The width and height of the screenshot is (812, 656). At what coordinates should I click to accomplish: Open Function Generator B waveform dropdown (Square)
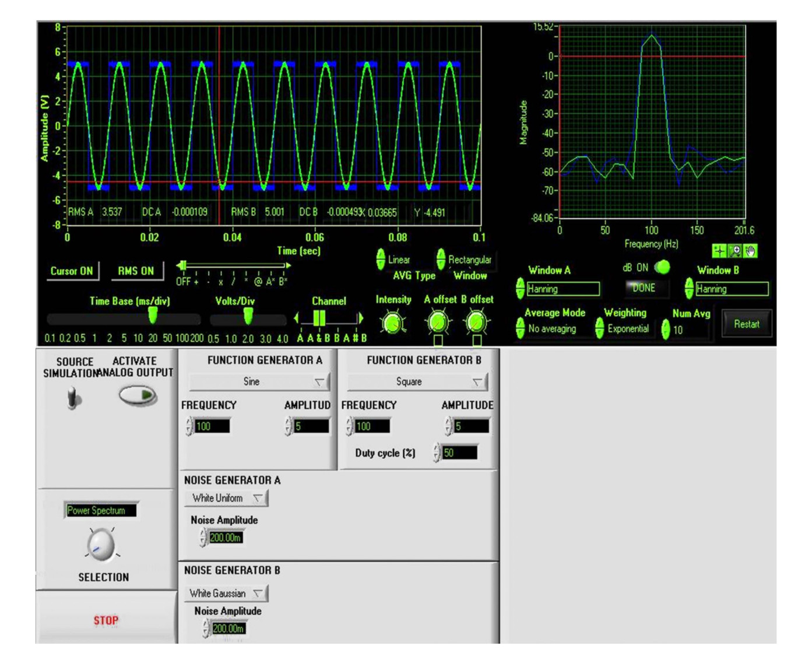pos(417,381)
